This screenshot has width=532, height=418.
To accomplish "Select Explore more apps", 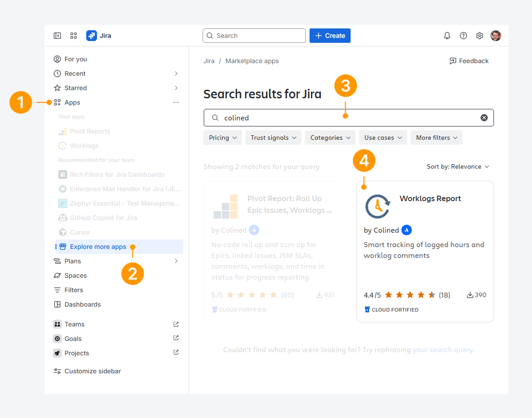I will (120, 247).
